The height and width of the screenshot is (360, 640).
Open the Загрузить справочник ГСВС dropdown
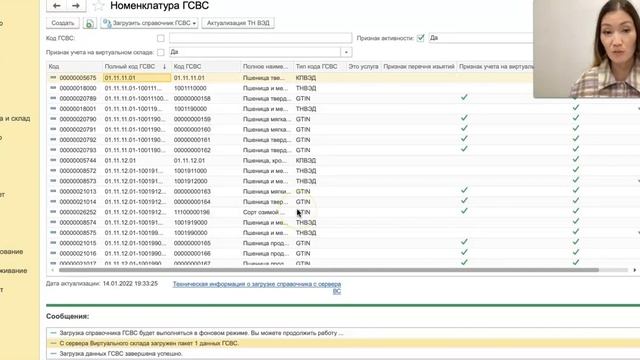coord(149,23)
